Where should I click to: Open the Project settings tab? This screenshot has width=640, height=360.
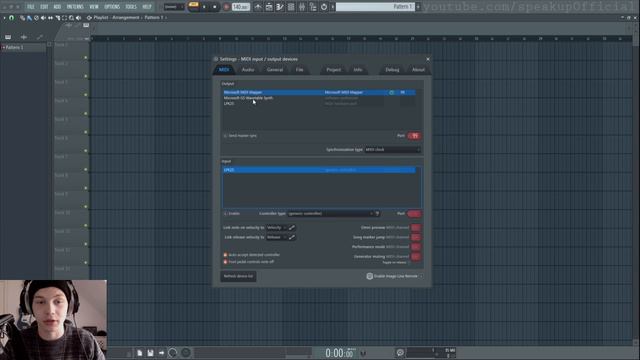[x=333, y=70]
